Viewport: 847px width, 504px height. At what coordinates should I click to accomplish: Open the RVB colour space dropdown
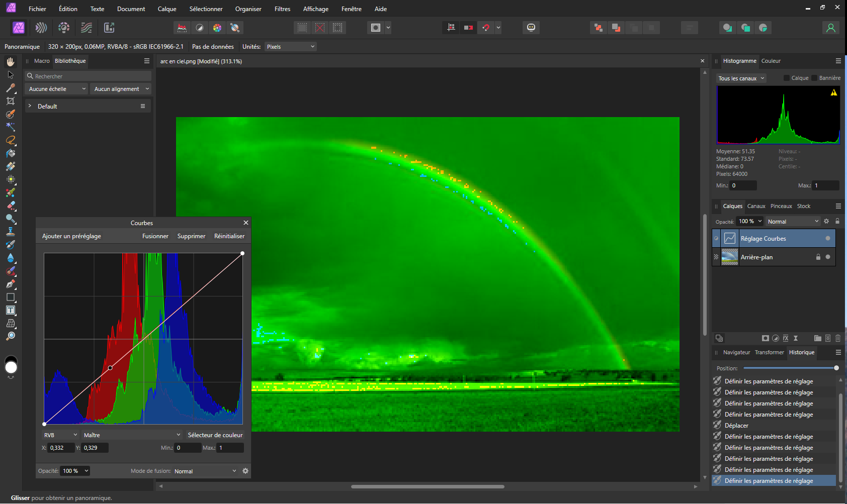pyautogui.click(x=61, y=435)
